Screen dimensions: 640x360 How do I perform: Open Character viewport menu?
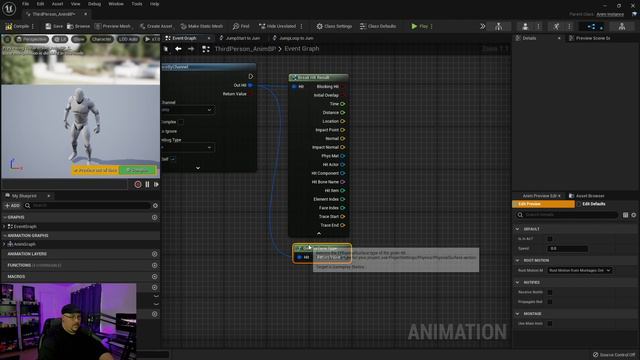101,39
